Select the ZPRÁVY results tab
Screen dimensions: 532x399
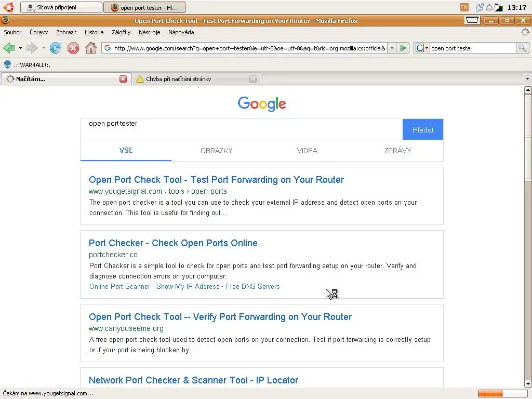397,151
